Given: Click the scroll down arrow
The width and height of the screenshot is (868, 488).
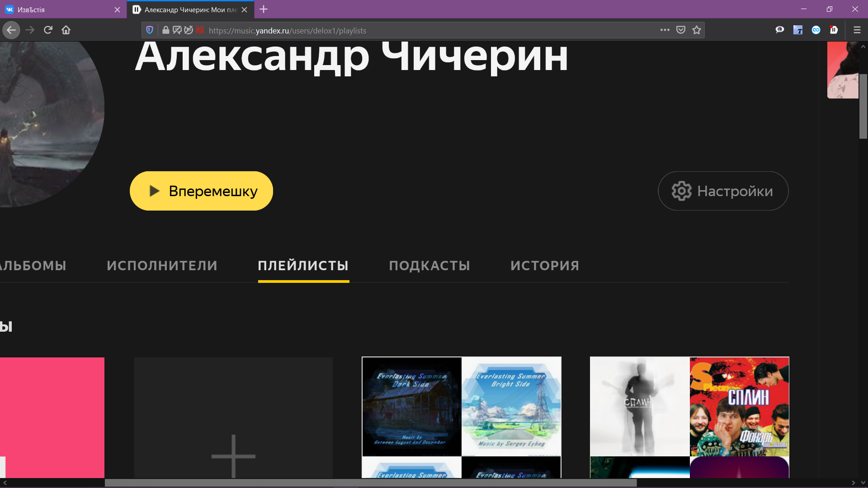Looking at the screenshot, I should coord(863,483).
